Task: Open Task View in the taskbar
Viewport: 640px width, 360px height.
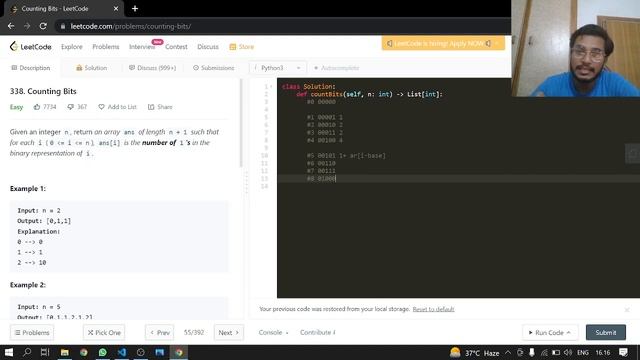Action: 45,352
